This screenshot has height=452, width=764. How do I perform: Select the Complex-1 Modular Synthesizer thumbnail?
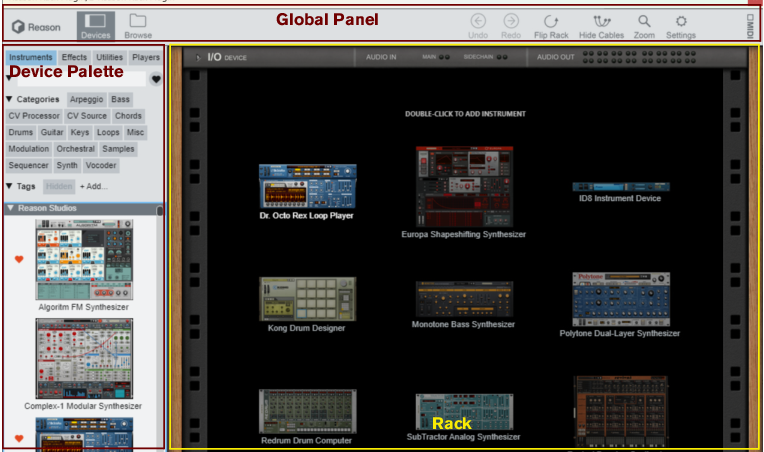point(84,357)
